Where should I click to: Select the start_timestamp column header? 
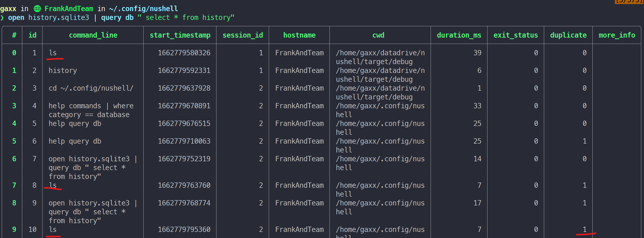180,35
